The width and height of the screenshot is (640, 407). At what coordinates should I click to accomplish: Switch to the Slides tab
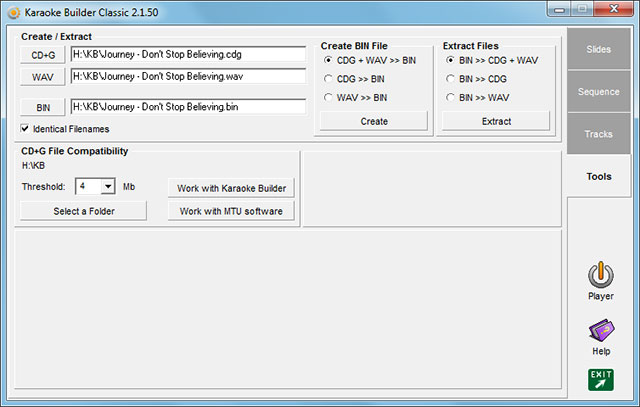click(598, 49)
